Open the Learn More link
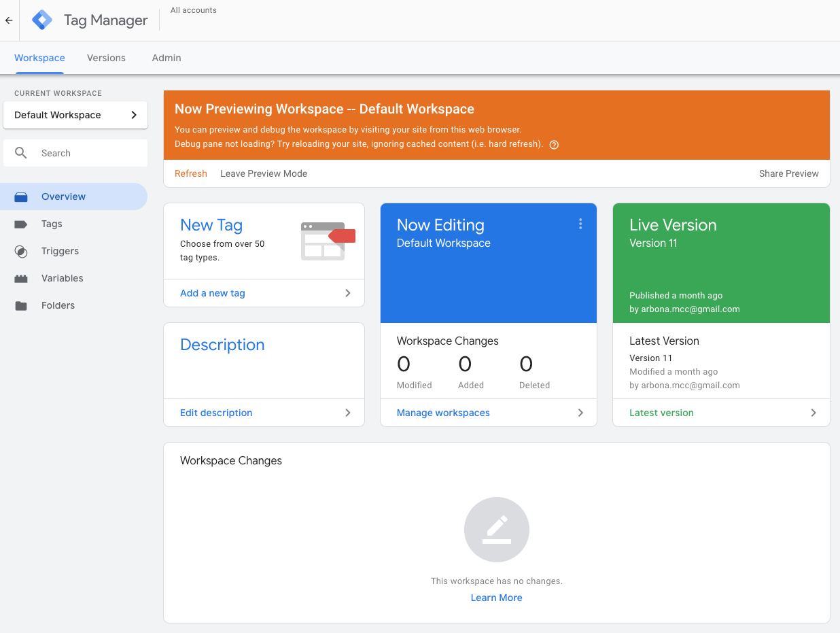The height and width of the screenshot is (633, 840). click(496, 598)
